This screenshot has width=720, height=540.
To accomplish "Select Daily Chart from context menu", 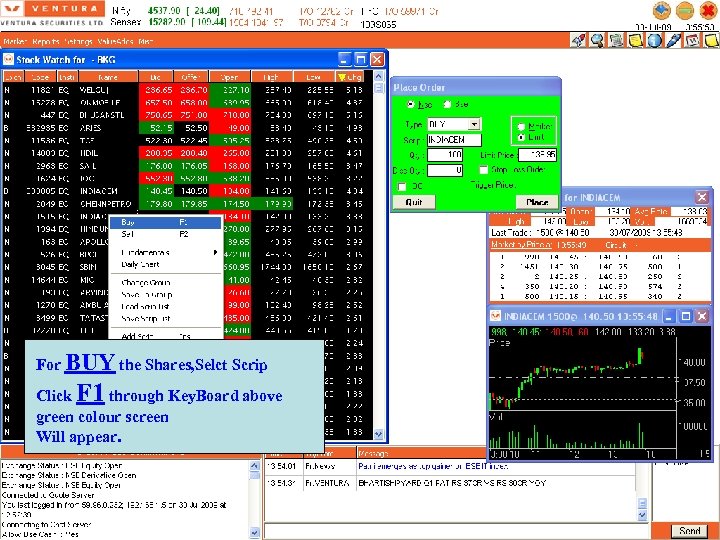I will [x=165, y=264].
